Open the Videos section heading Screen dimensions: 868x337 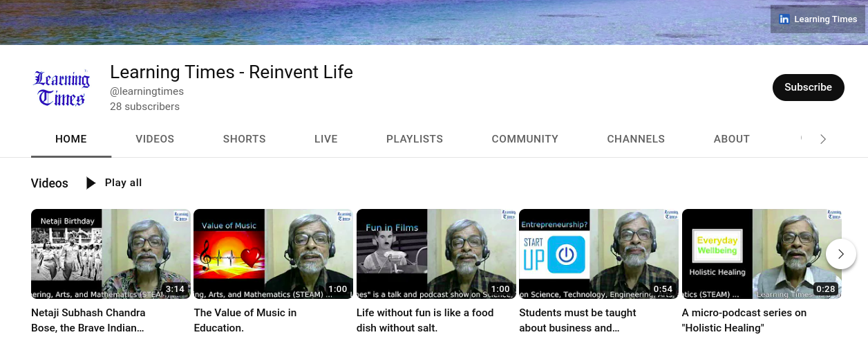50,183
